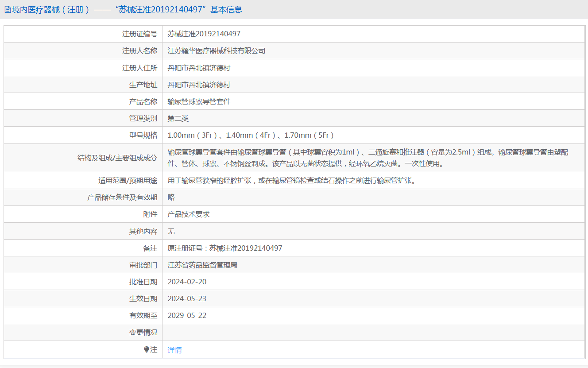Click the 生产地址 label
Image resolution: width=588 pixels, height=368 pixels.
[x=143, y=85]
